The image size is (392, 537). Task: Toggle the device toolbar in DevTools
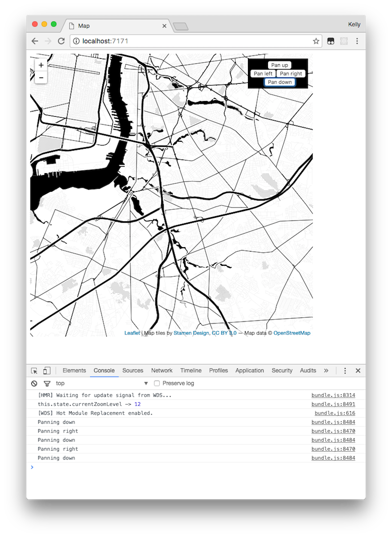[47, 370]
